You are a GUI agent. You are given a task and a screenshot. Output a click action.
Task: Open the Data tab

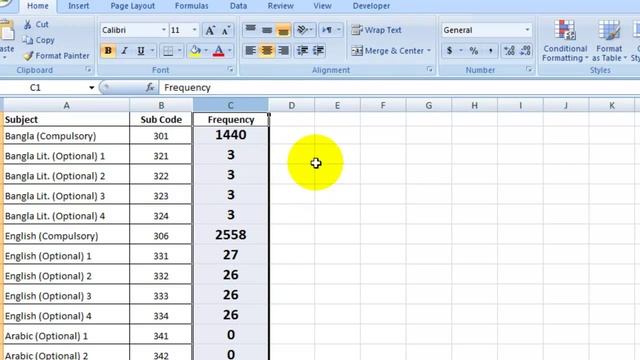pos(238,6)
